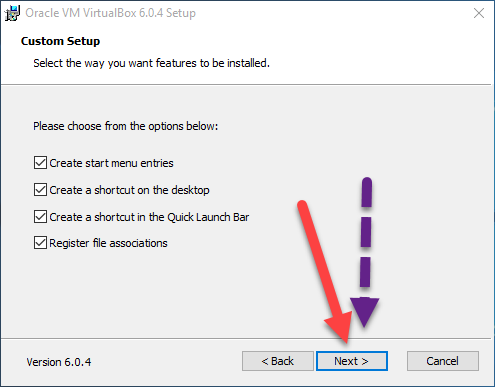Toggle the desktop shortcut checkbox
The width and height of the screenshot is (495, 387).
40,190
